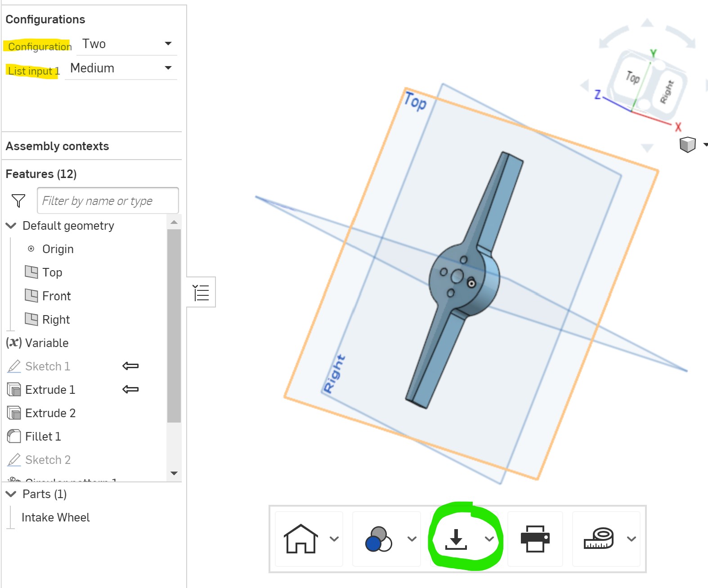Focus the Filter by name or type field

click(108, 200)
